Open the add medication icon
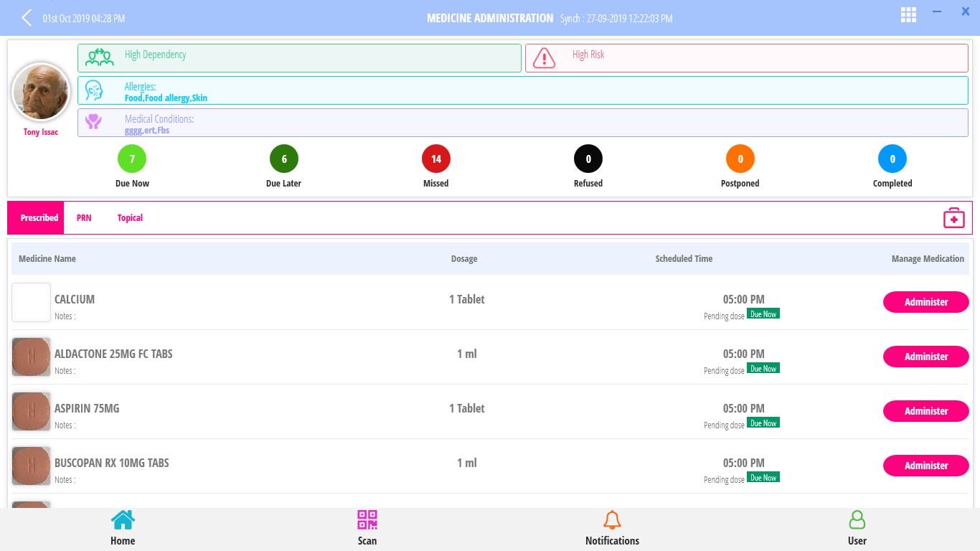Screen dimensions: 980x551 click(x=953, y=217)
